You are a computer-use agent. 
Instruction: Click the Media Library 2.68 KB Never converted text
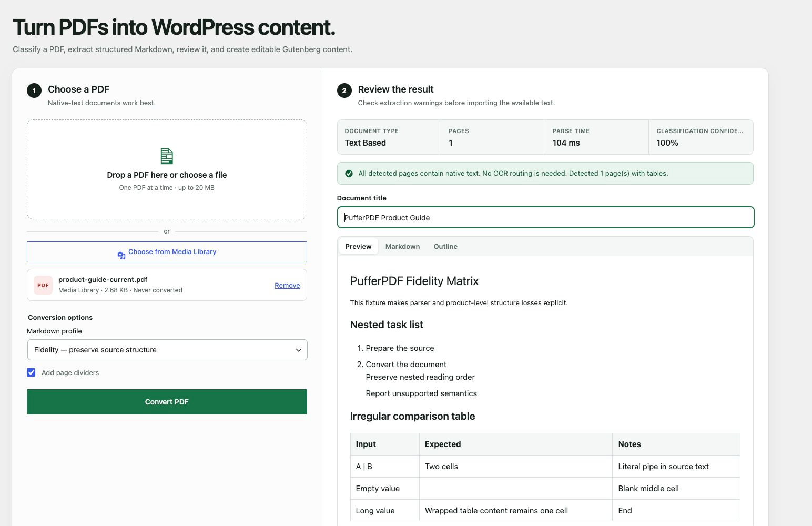coord(120,290)
